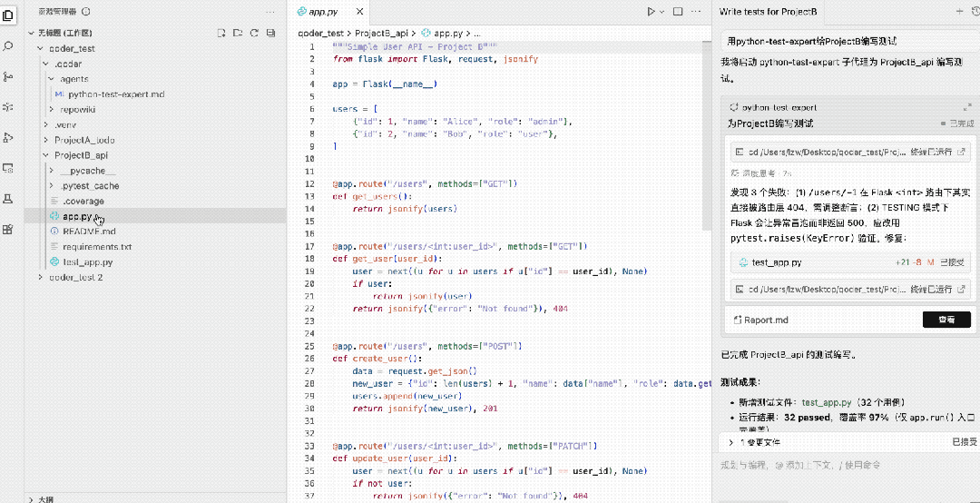Expand the repowiki folder
This screenshot has width=980, height=503.
[x=51, y=110]
